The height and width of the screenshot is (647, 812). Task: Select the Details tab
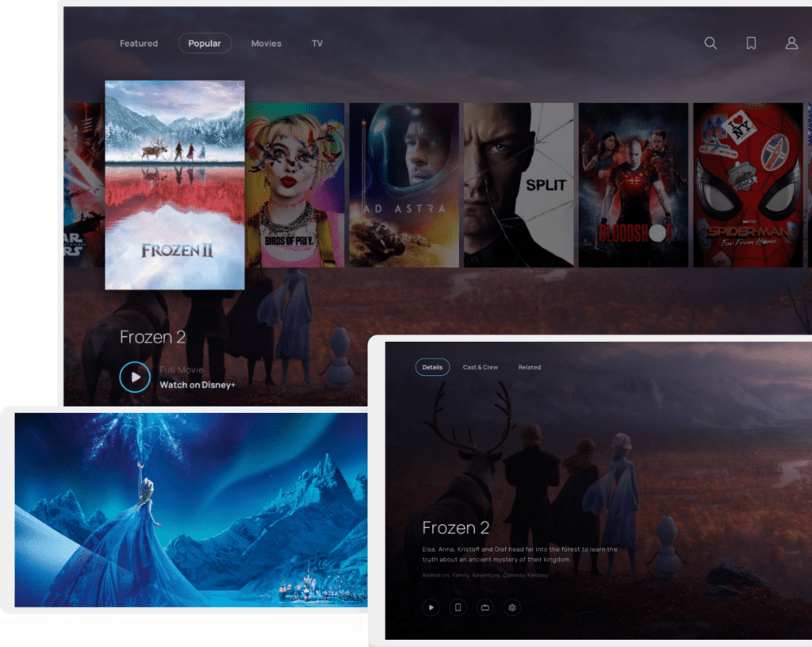(432, 367)
